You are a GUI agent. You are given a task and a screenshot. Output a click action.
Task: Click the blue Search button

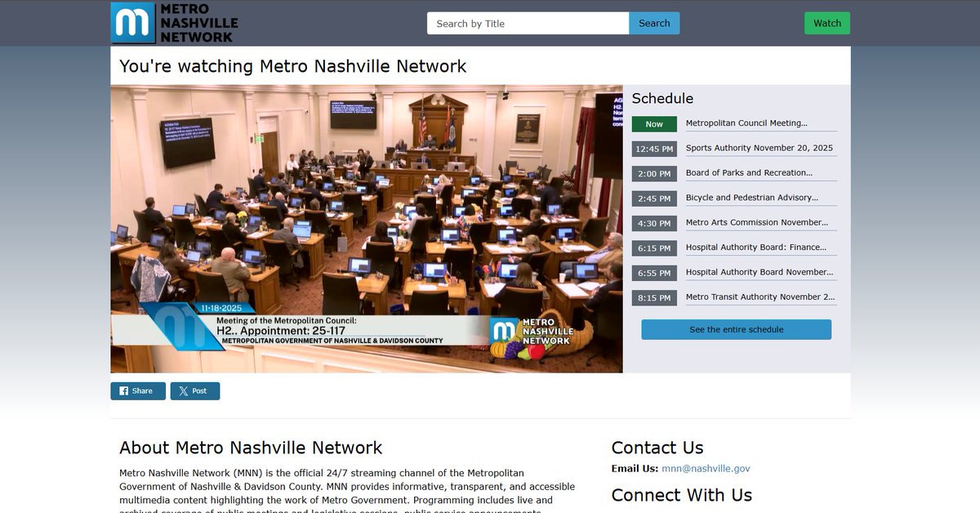(x=654, y=24)
